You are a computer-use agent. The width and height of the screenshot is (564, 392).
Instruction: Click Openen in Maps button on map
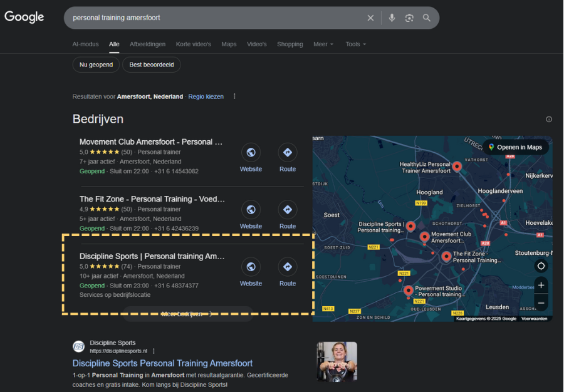point(516,147)
